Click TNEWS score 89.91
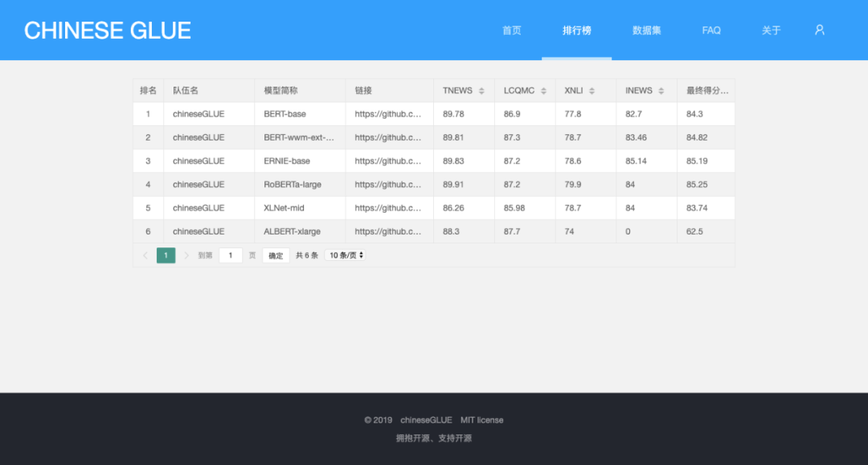Image resolution: width=868 pixels, height=465 pixels. pos(453,184)
